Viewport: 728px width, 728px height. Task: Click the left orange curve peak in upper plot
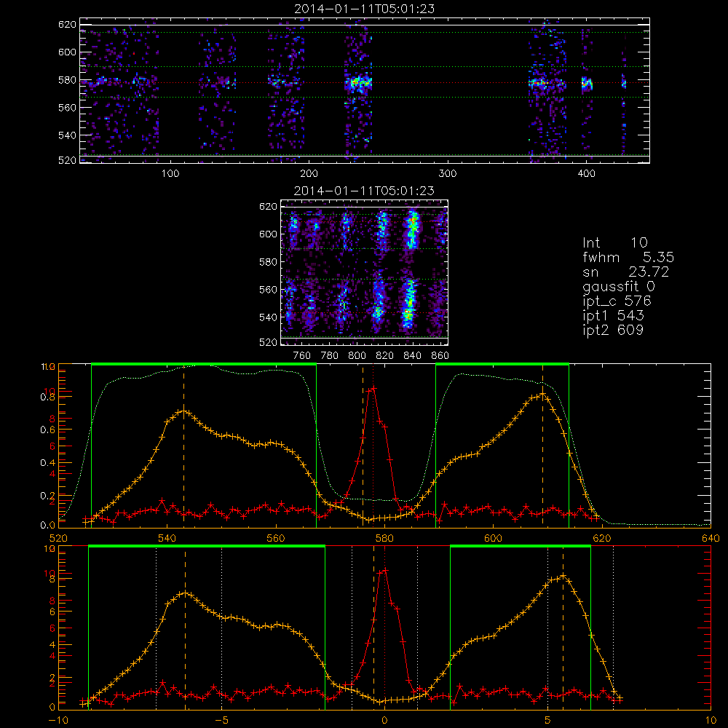point(184,411)
